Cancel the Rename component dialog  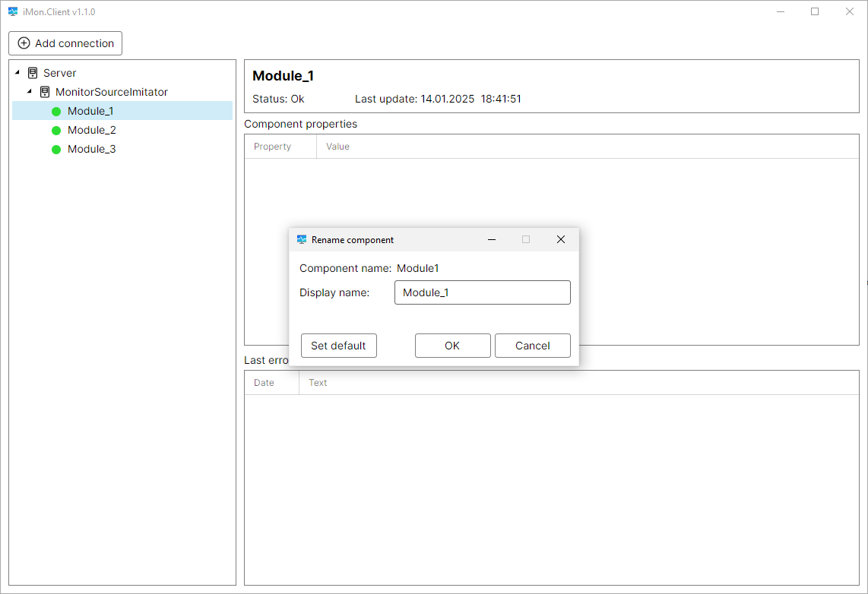(532, 346)
